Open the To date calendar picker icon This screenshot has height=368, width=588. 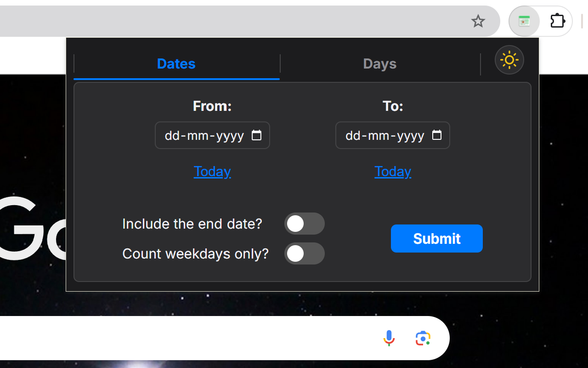[x=437, y=135]
